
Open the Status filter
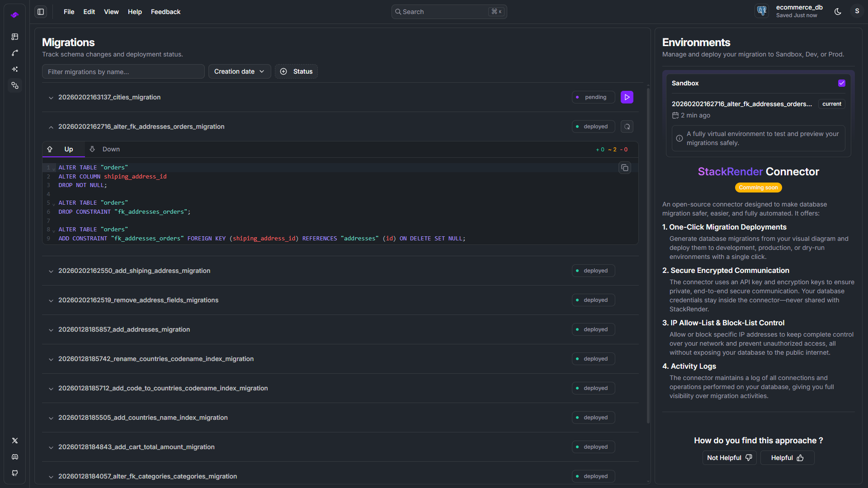coord(296,71)
